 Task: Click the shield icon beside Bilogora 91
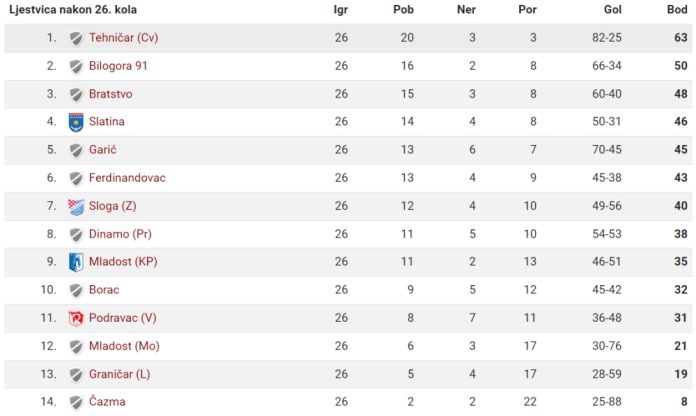(x=76, y=67)
